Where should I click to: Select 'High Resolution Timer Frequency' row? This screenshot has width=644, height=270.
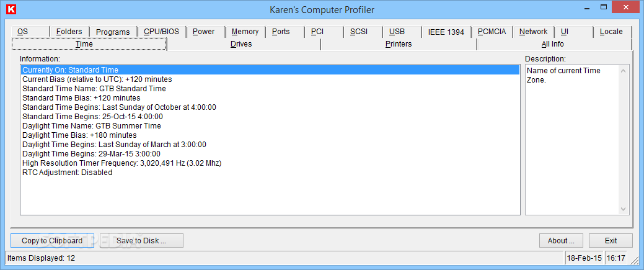pos(270,163)
